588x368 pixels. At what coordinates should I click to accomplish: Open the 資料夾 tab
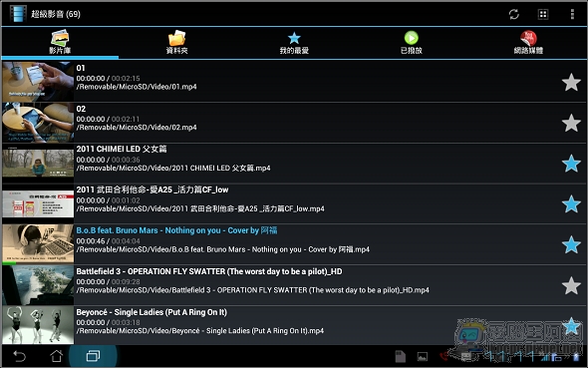[177, 42]
